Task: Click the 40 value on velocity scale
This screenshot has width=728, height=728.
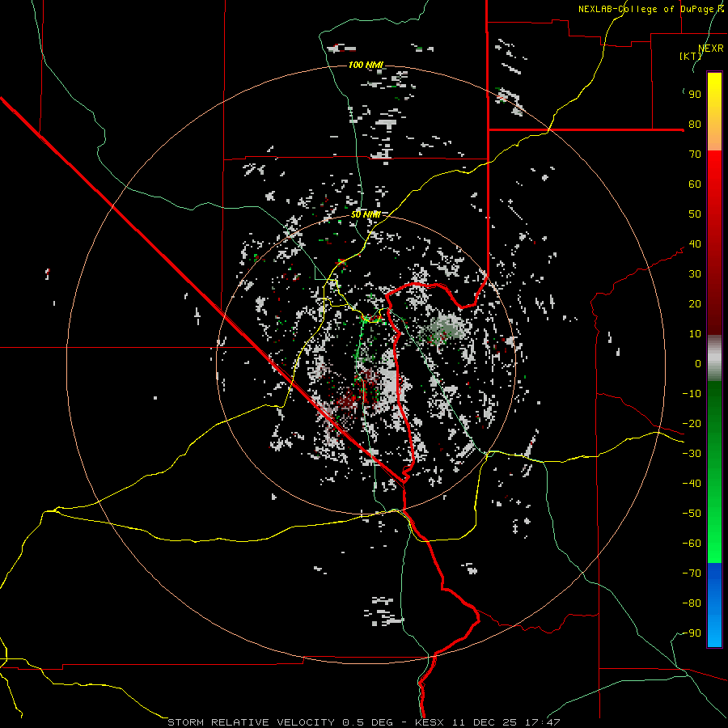Action: coord(695,244)
